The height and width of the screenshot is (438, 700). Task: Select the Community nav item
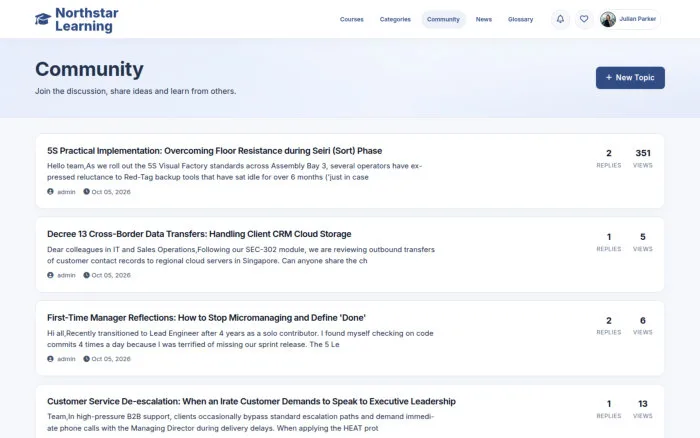pyautogui.click(x=443, y=19)
